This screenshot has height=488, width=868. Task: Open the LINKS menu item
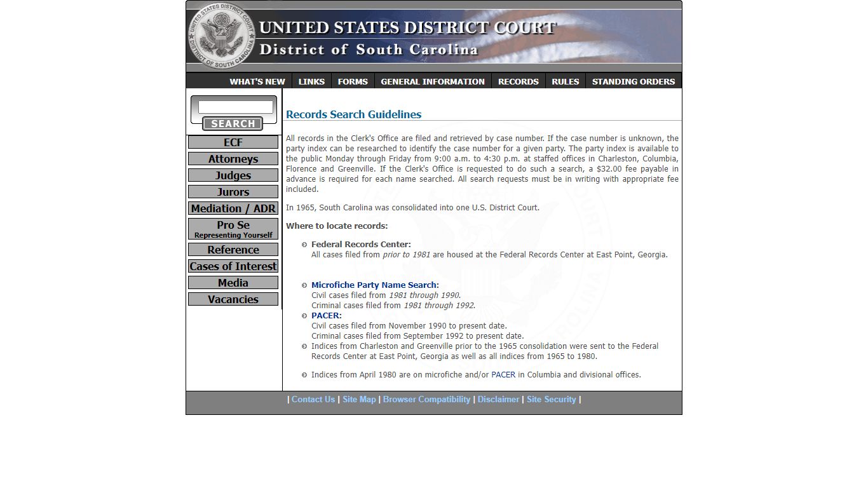click(x=311, y=81)
